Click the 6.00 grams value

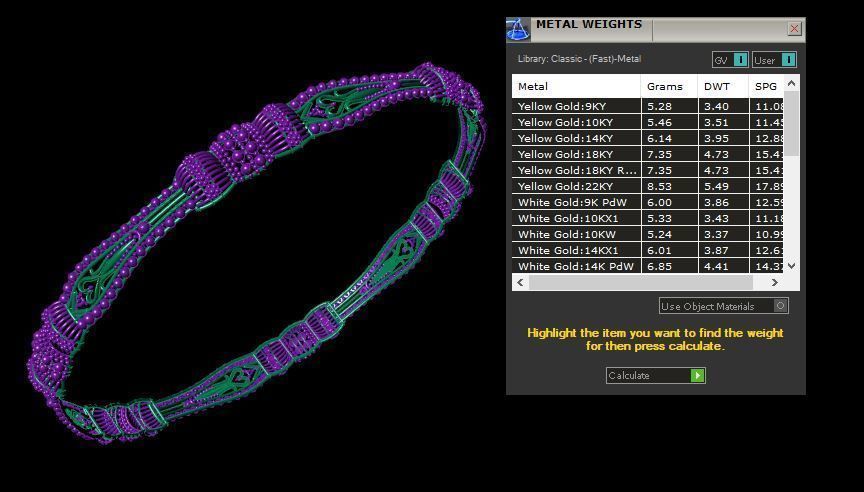pos(659,202)
